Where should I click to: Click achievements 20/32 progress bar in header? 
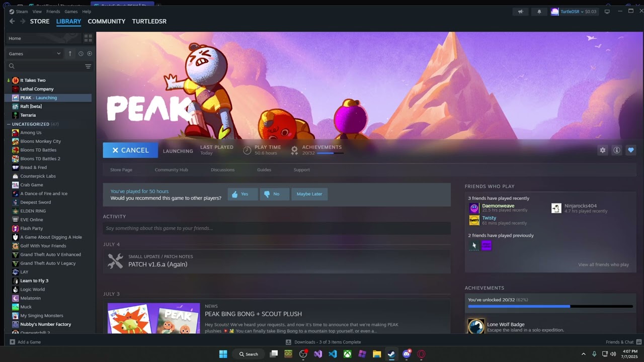[330, 153]
